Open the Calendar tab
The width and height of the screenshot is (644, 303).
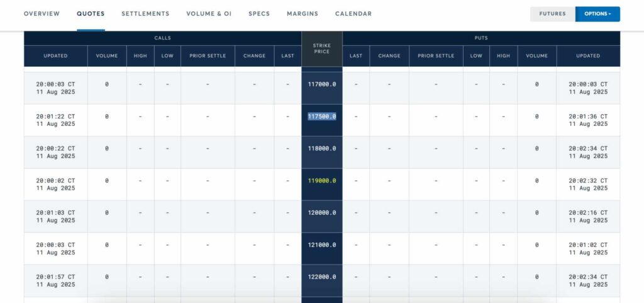click(353, 14)
